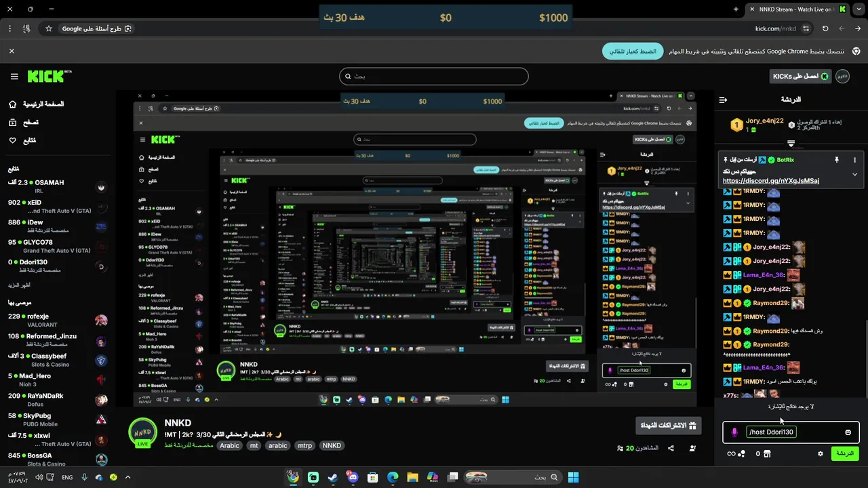Expand the chat leaderboard arrow
This screenshot has width=868, height=488.
(x=791, y=144)
